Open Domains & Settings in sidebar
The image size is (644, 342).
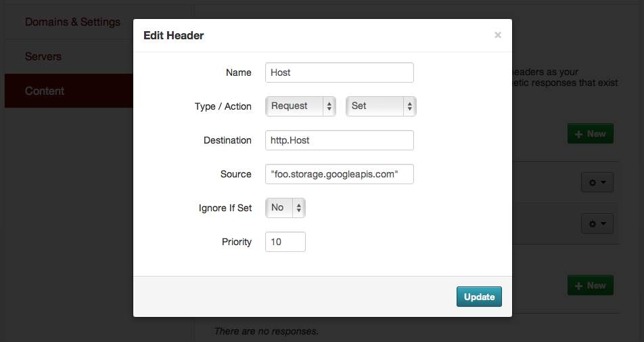click(x=72, y=22)
